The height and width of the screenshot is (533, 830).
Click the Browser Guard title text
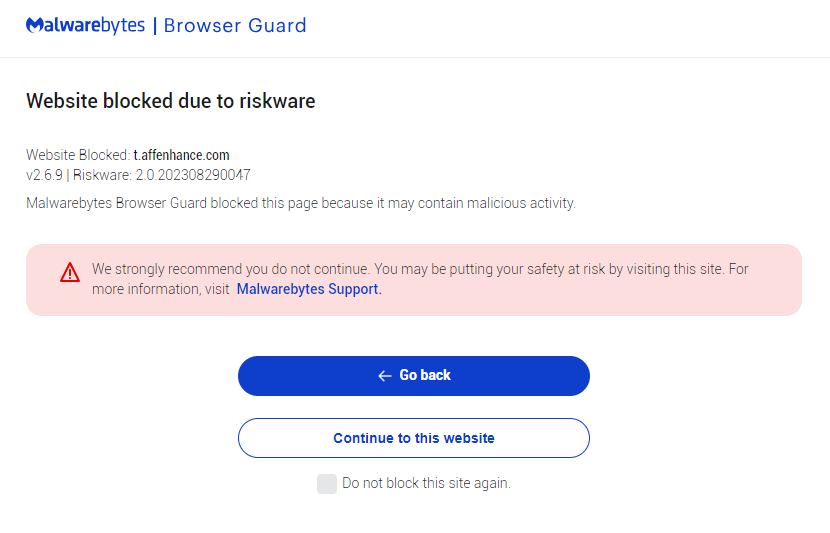[x=235, y=25]
